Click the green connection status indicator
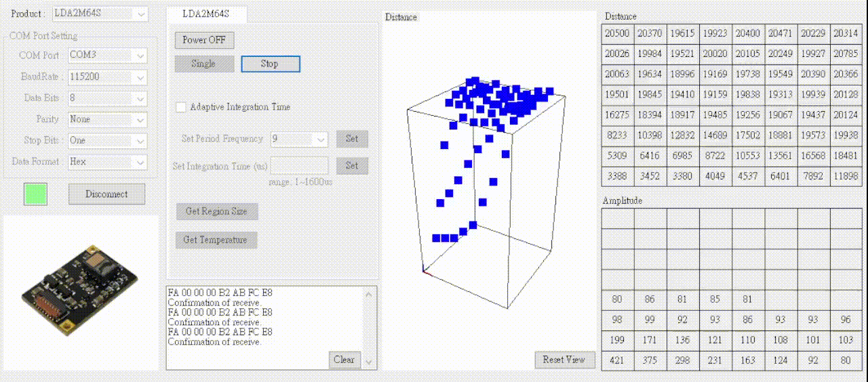The image size is (868, 382). 35,194
